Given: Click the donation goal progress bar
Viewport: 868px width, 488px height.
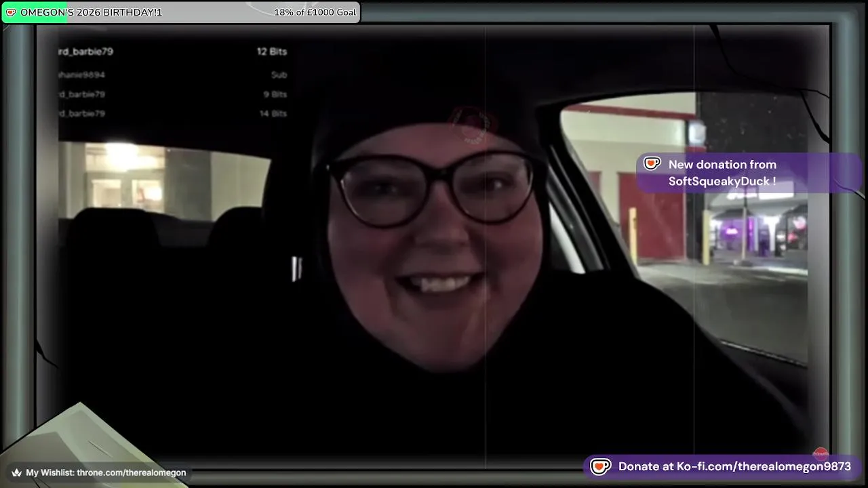Looking at the screenshot, I should tap(181, 12).
